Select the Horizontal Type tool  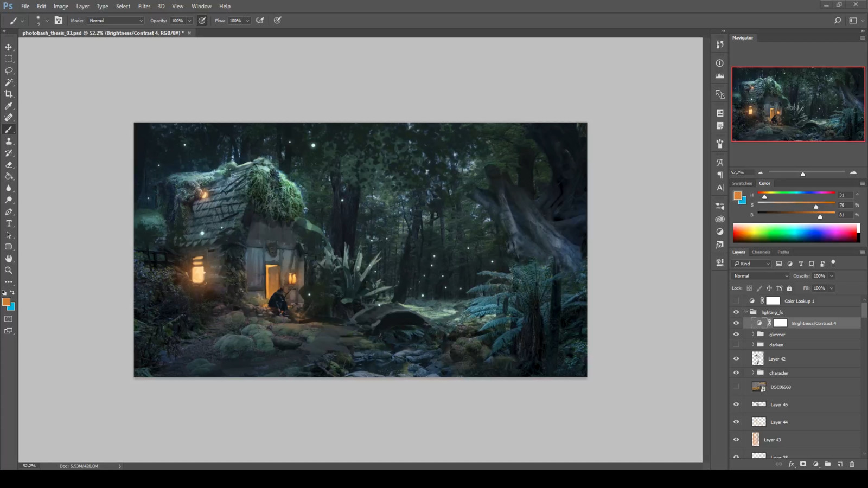point(9,223)
